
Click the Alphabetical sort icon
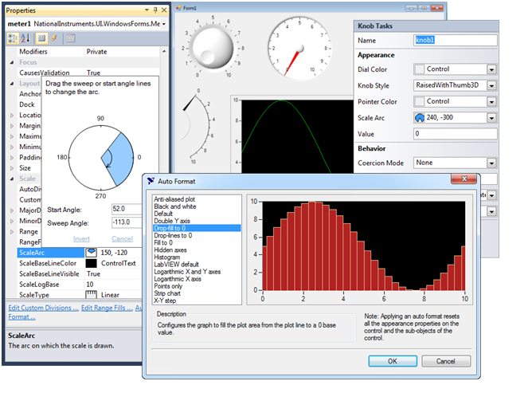pyautogui.click(x=25, y=38)
